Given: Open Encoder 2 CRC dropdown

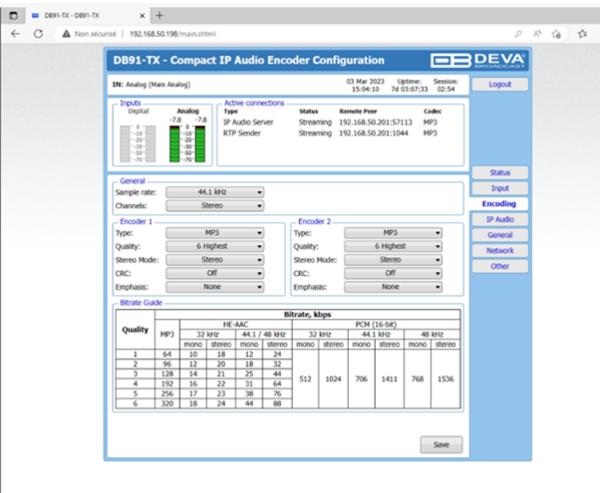Looking at the screenshot, I should 393,273.
